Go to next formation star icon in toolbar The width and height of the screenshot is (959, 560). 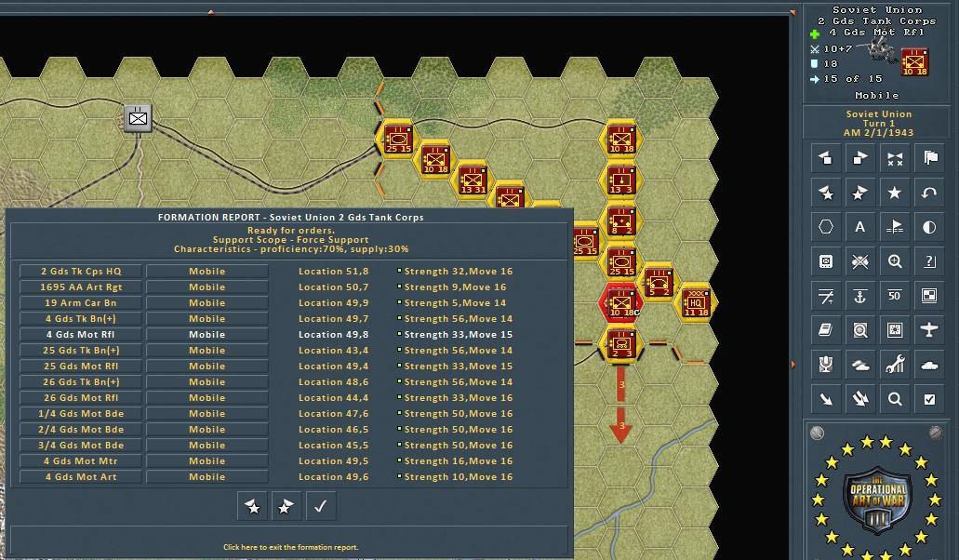[x=859, y=193]
